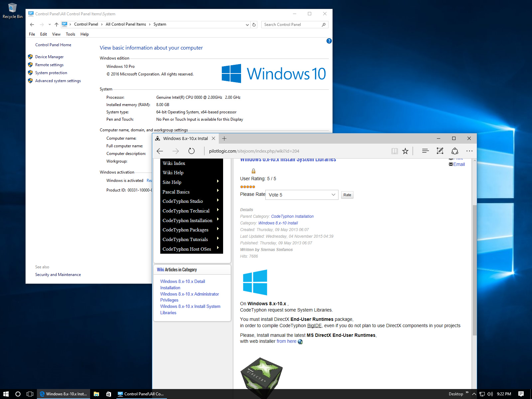Open File Explorer from taskbar
Screen dimensions: 532x399
tap(96, 394)
